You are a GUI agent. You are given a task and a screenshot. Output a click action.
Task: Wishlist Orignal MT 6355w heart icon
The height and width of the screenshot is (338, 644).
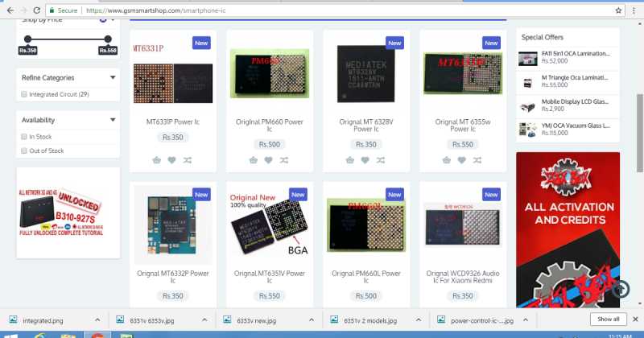461,160
